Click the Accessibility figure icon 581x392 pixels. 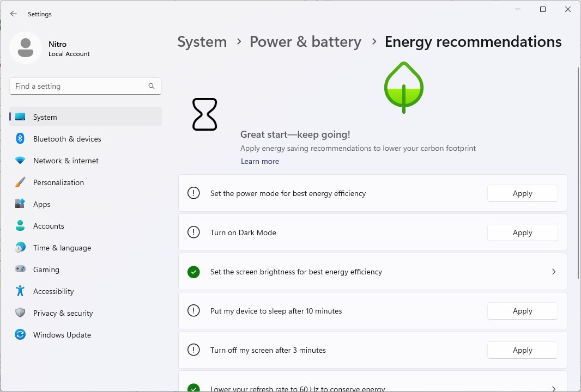coord(20,291)
